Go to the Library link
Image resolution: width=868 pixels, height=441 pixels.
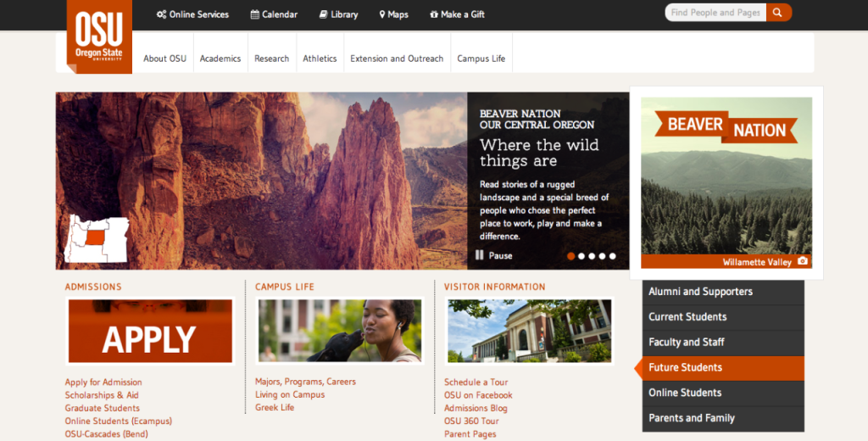point(344,14)
